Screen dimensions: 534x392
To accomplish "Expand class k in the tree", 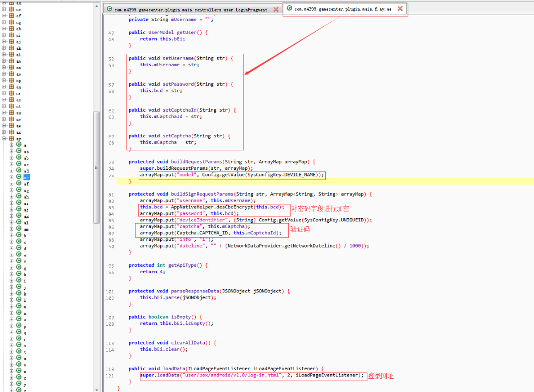I will point(12,294).
